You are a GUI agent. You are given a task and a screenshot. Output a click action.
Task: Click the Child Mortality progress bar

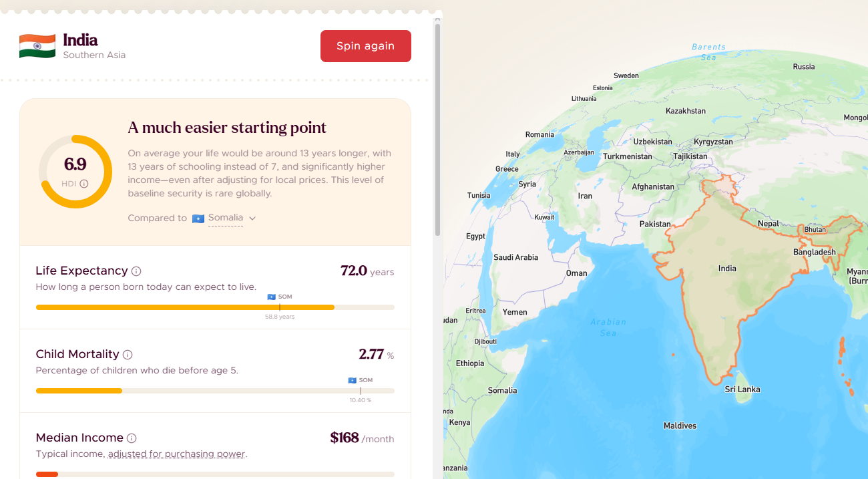(x=215, y=391)
